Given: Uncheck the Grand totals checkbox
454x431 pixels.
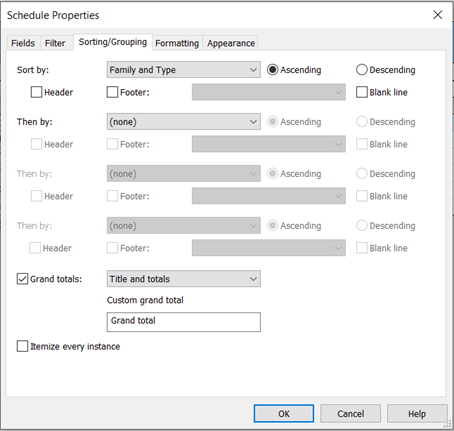Looking at the screenshot, I should (x=22, y=279).
